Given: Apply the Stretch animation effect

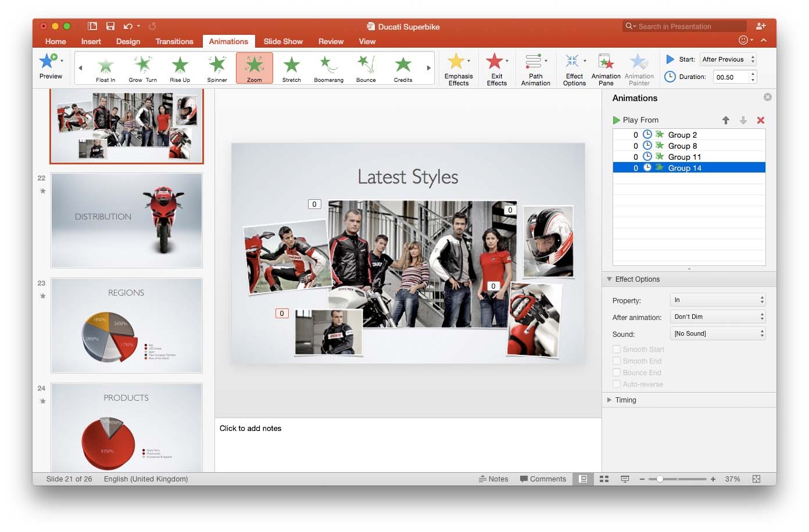Looking at the screenshot, I should (292, 69).
